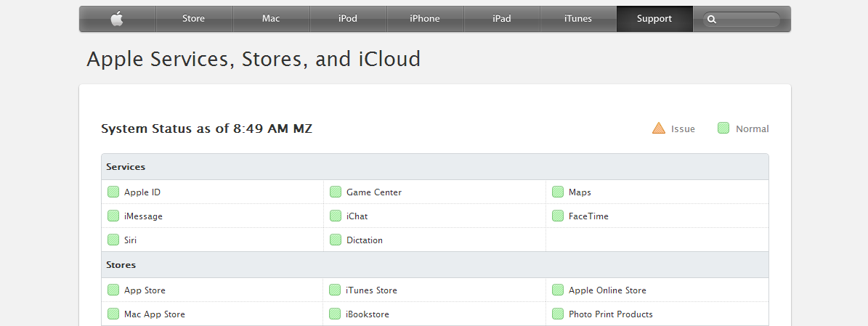Click the Issue legend label

tap(683, 129)
